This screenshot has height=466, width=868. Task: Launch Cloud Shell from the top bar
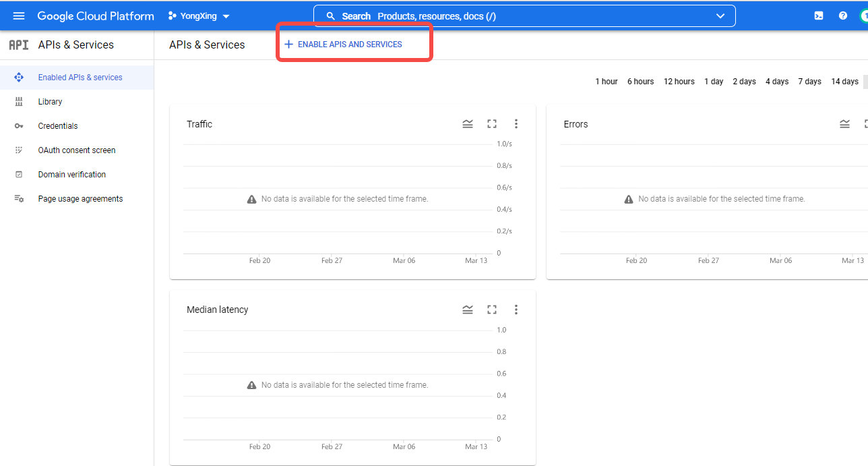[819, 16]
